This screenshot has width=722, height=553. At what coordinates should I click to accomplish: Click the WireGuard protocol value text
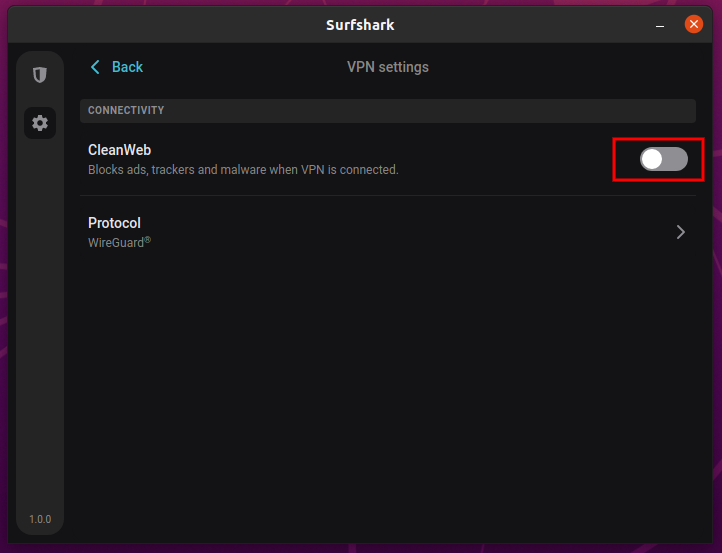[x=116, y=243]
